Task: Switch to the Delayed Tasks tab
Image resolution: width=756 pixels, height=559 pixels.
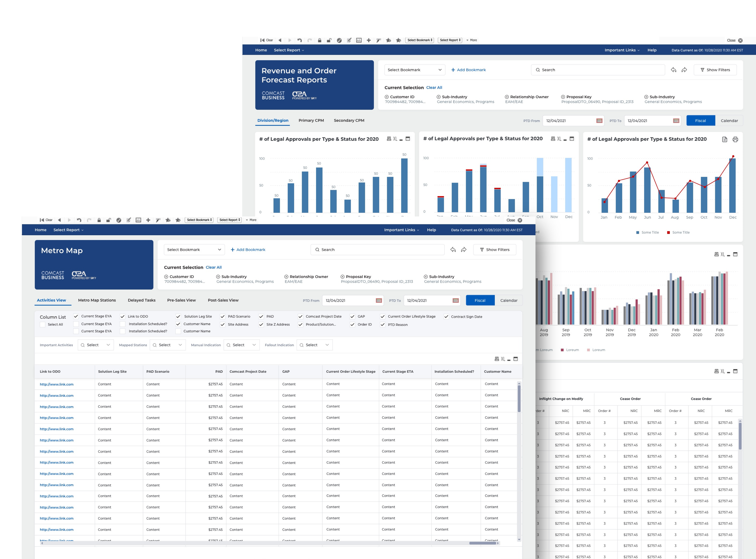Action: point(142,300)
